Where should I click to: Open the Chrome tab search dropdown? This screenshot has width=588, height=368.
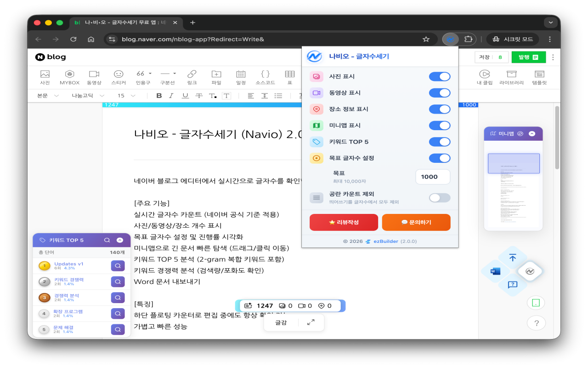pos(550,22)
